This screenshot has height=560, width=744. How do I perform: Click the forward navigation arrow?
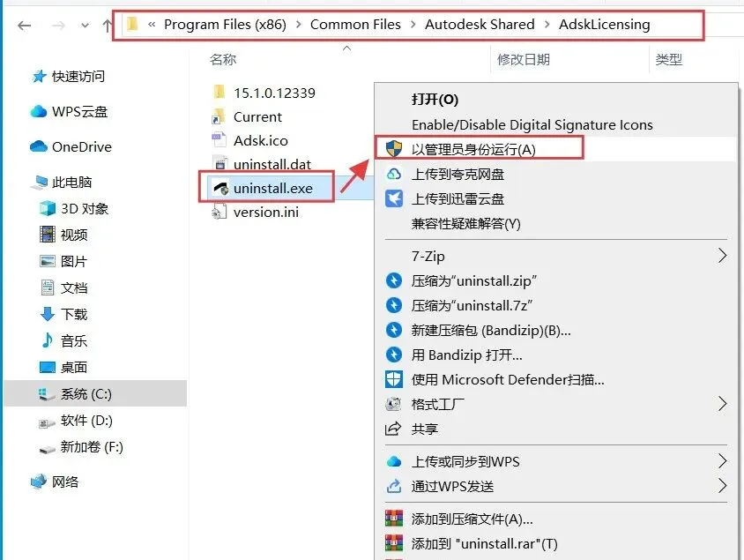(x=58, y=26)
